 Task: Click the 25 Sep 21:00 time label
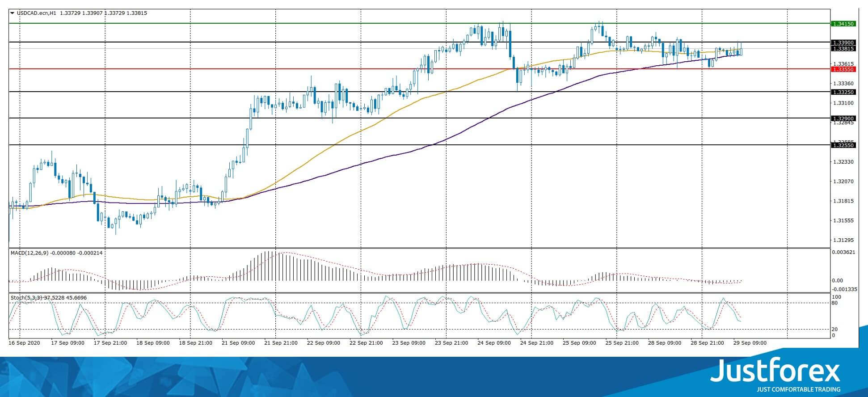pos(622,343)
